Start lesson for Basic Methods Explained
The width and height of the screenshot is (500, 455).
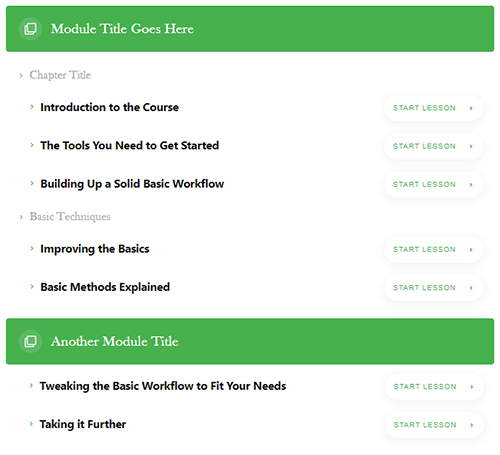[x=433, y=288]
